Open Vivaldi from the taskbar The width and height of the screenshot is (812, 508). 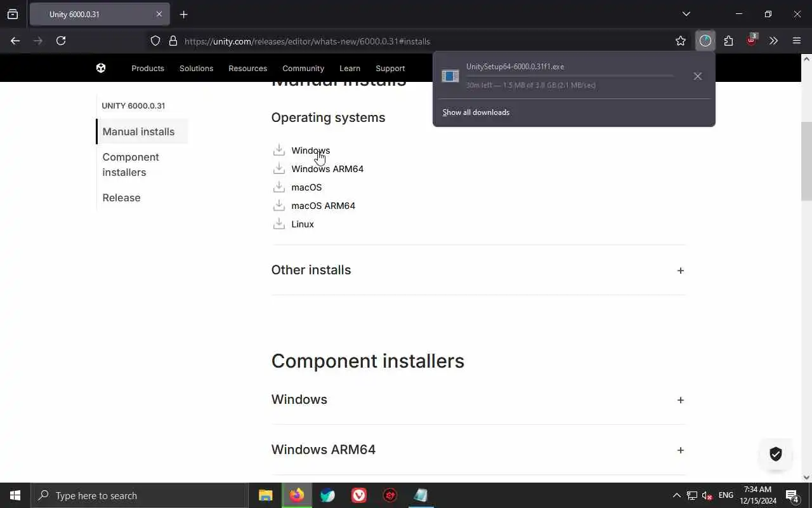[359, 495]
